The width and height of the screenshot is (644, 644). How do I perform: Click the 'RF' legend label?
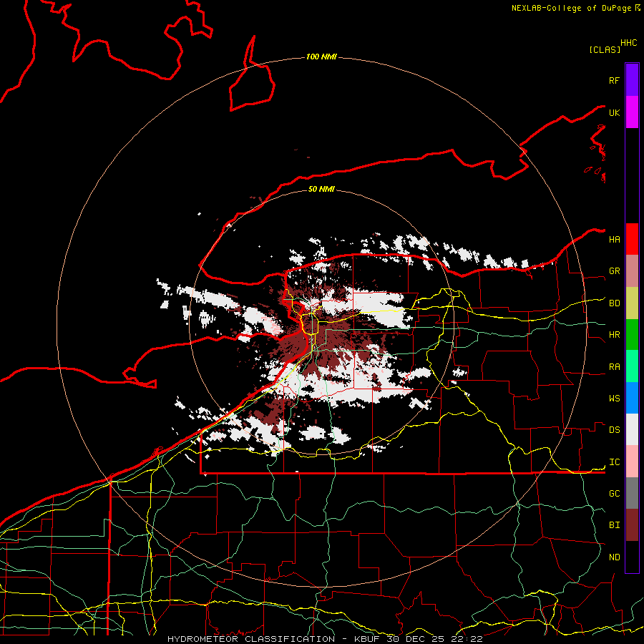point(615,80)
